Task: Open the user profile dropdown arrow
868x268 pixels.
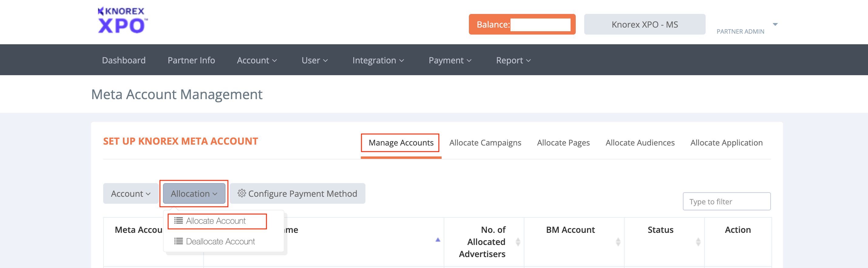Action: (x=775, y=24)
